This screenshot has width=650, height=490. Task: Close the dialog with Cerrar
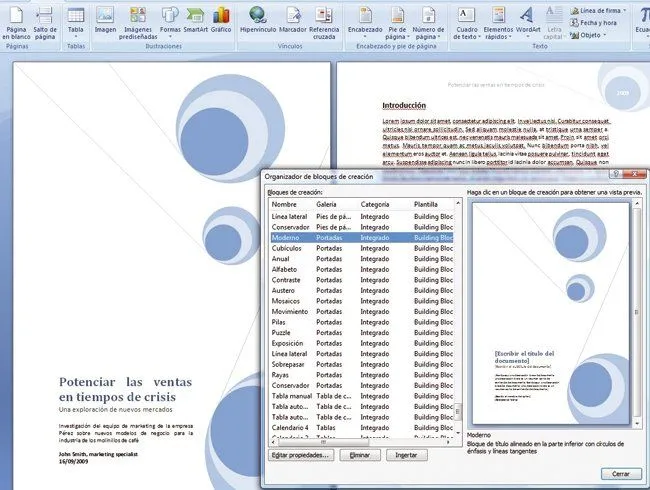click(x=621, y=474)
